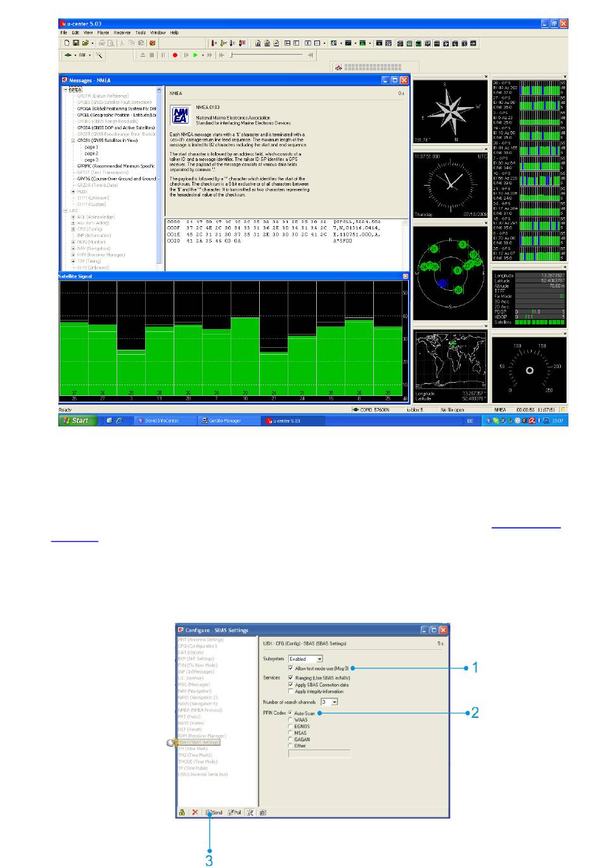Screen dimensions: 602x868
Task: Select EGNOS radio button
Action: pyautogui.click(x=291, y=727)
